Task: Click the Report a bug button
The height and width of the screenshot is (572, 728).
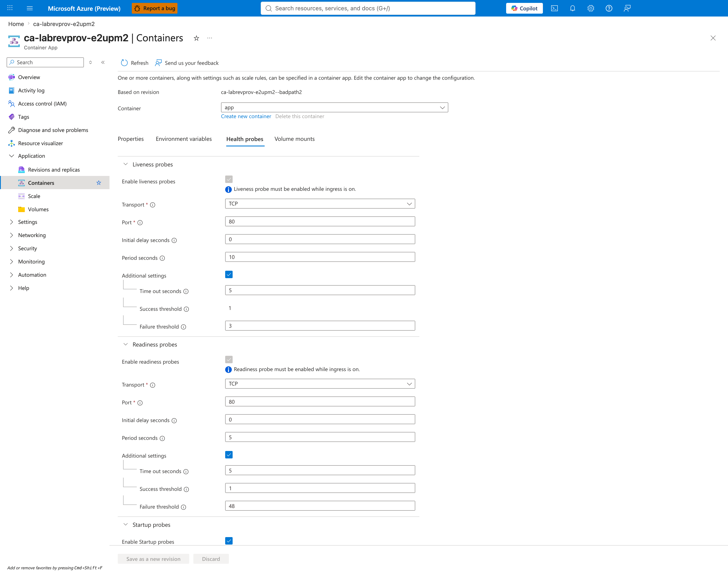Action: pyautogui.click(x=155, y=8)
